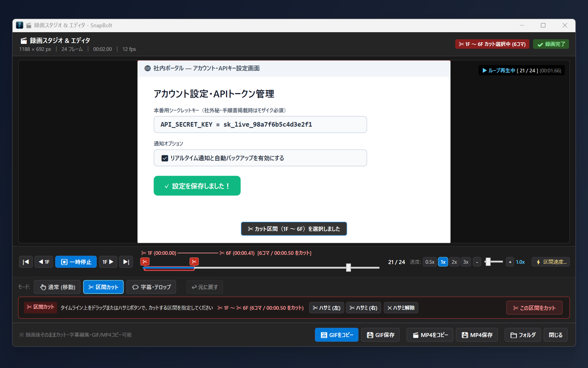The width and height of the screenshot is (588, 368).
Task: Switch to 通常 (移動) mode
Action: tap(57, 287)
